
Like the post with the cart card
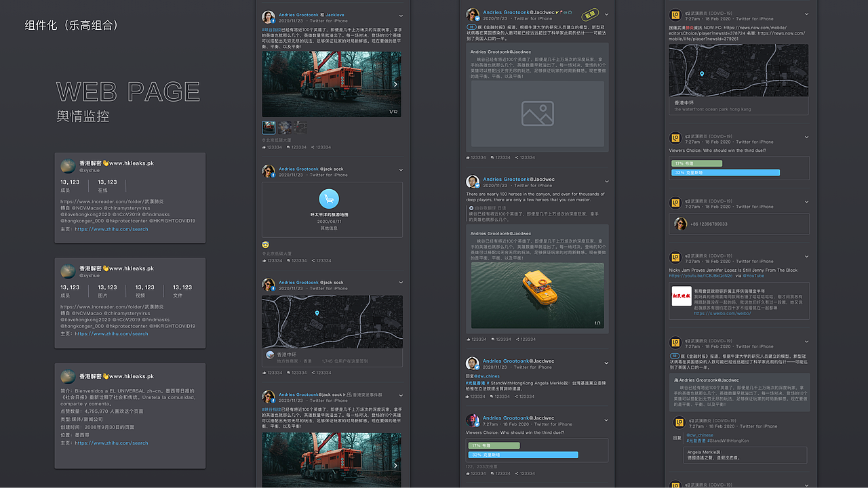(272, 260)
